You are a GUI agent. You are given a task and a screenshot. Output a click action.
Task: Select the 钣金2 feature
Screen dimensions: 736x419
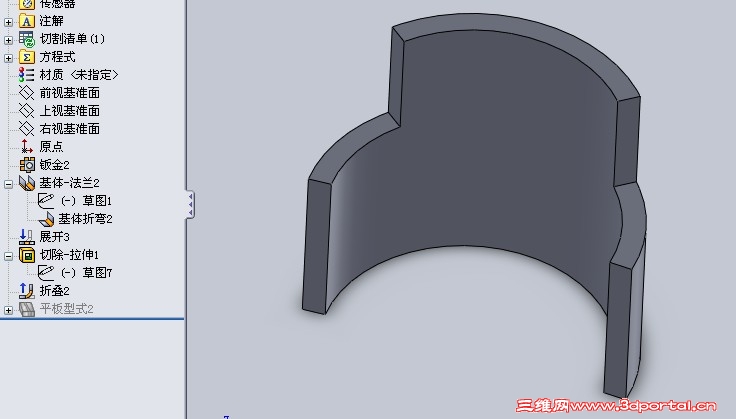[54, 165]
